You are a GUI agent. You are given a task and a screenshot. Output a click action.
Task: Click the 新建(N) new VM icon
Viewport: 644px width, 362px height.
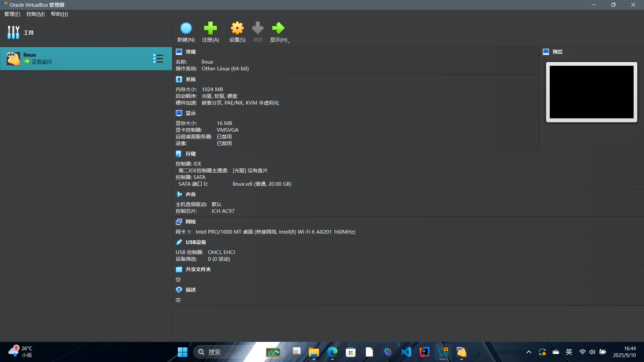[186, 28]
